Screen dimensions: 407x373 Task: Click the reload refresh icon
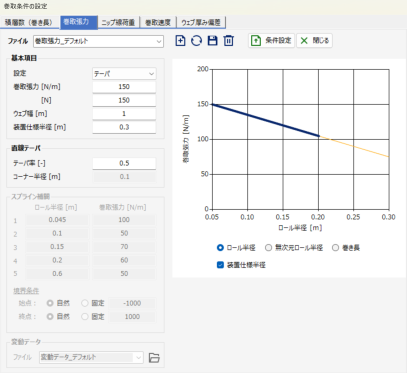196,41
